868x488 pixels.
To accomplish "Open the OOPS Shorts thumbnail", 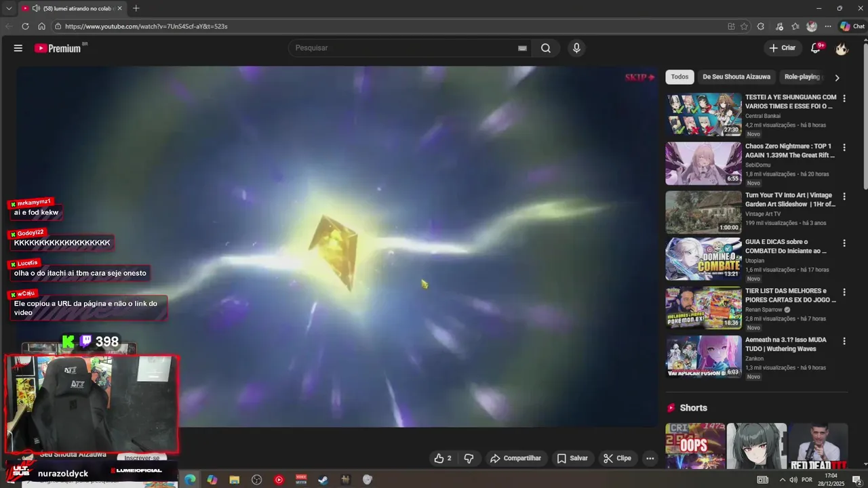I will [695, 446].
